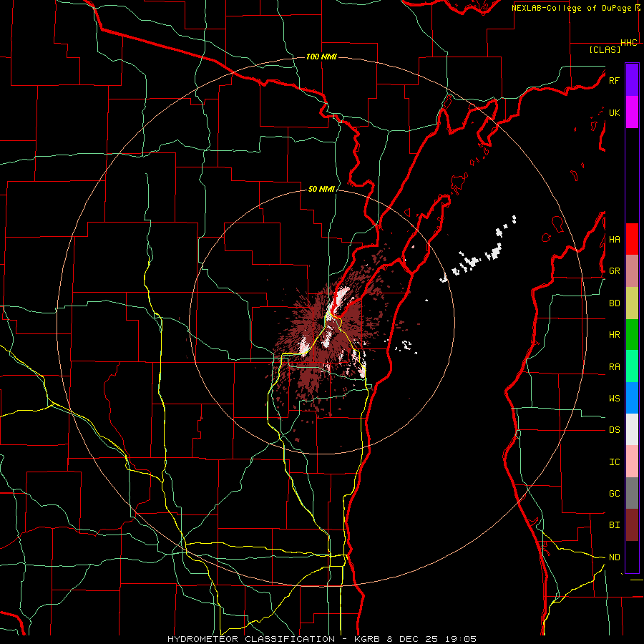Click the DS legend label
The image size is (644, 644).
(614, 430)
